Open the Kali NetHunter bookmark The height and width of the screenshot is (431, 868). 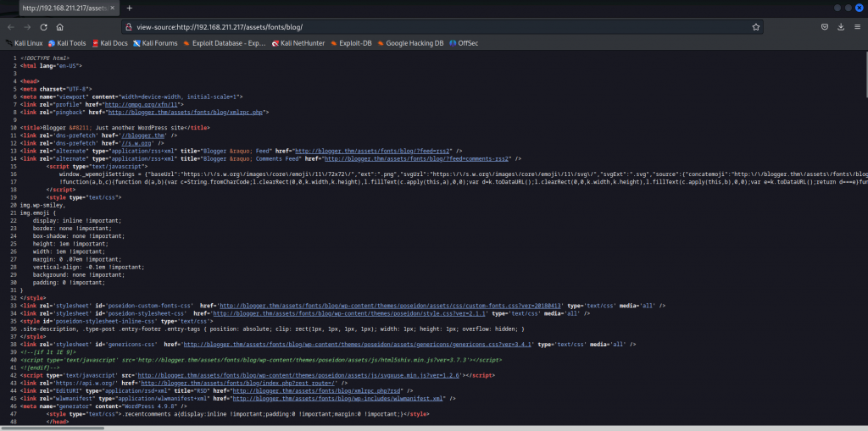click(x=298, y=43)
